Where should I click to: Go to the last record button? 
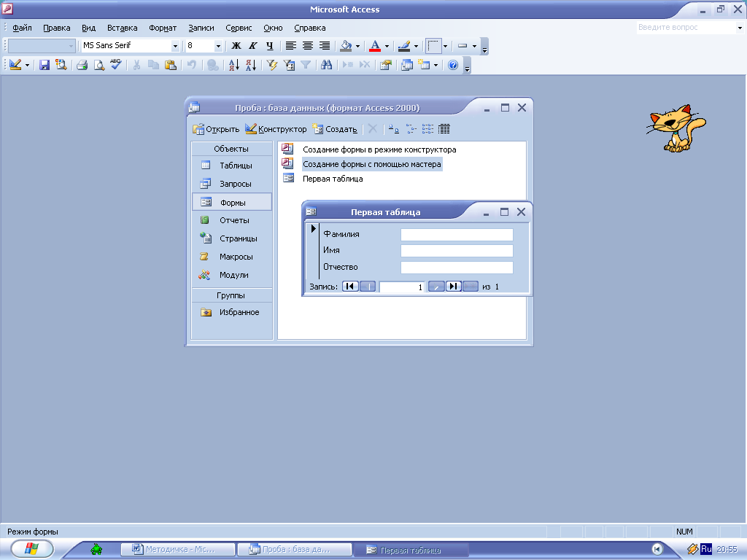tap(454, 286)
